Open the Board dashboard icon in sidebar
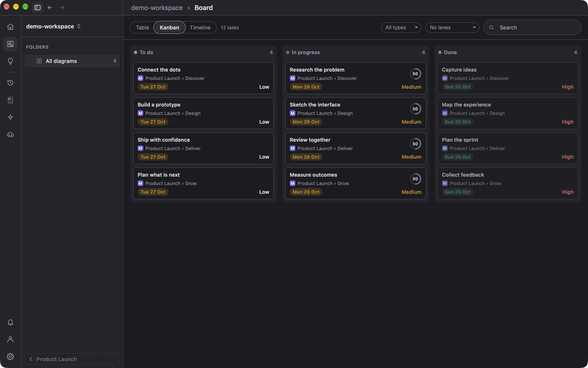The height and width of the screenshot is (368, 588). coord(10,44)
